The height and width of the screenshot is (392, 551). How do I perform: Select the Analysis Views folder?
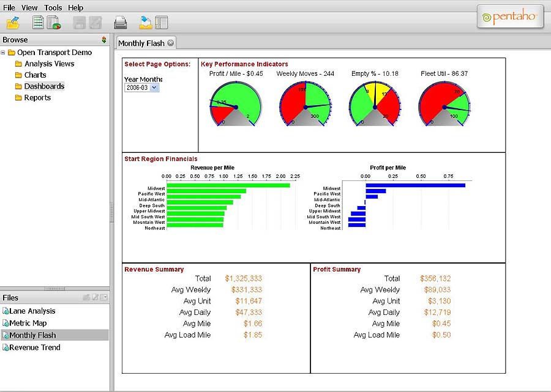(49, 64)
